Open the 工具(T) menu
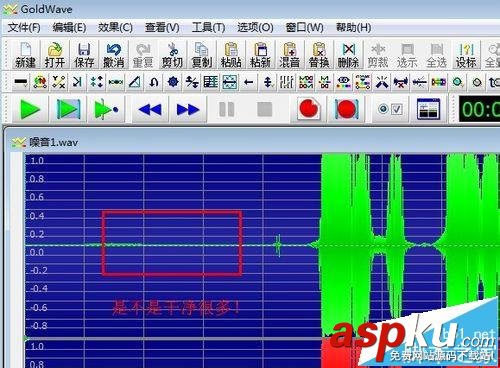The image size is (500, 368). (x=208, y=27)
